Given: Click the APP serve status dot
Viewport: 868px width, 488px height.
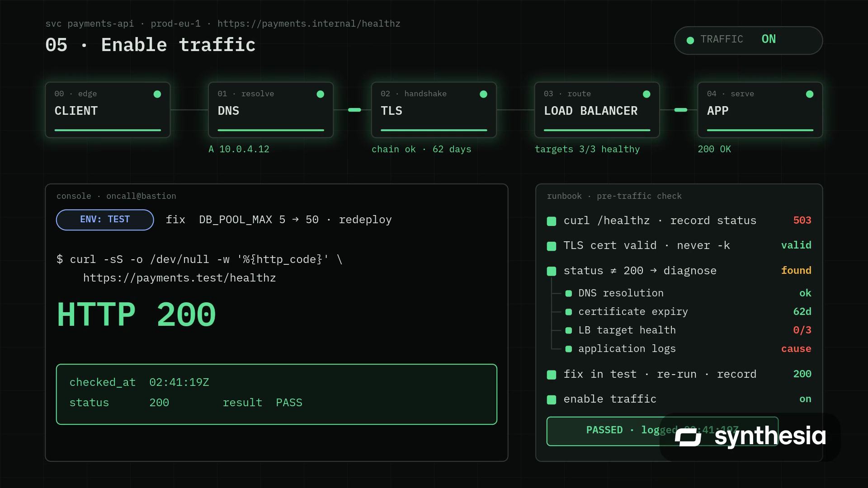Looking at the screenshot, I should 810,94.
